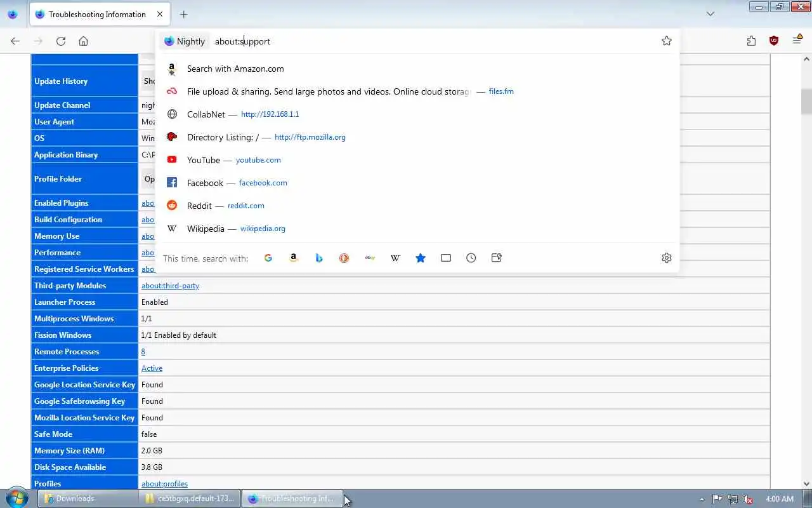Open the muted volume tray icon
The width and height of the screenshot is (812, 508).
[x=749, y=499]
